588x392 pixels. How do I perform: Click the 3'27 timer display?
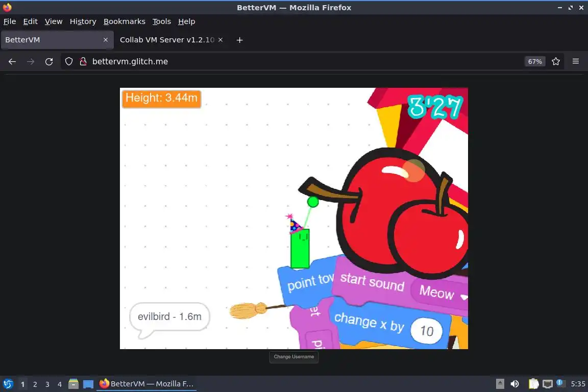coord(435,107)
